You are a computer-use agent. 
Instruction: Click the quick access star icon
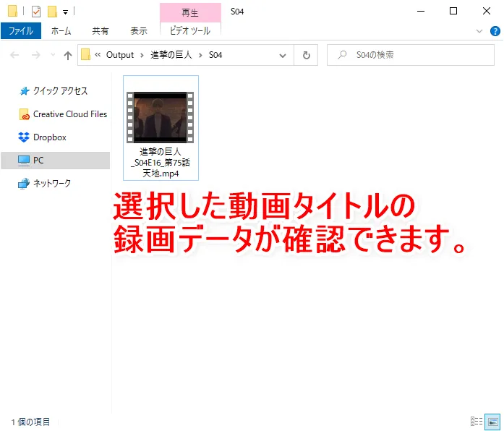click(x=25, y=91)
